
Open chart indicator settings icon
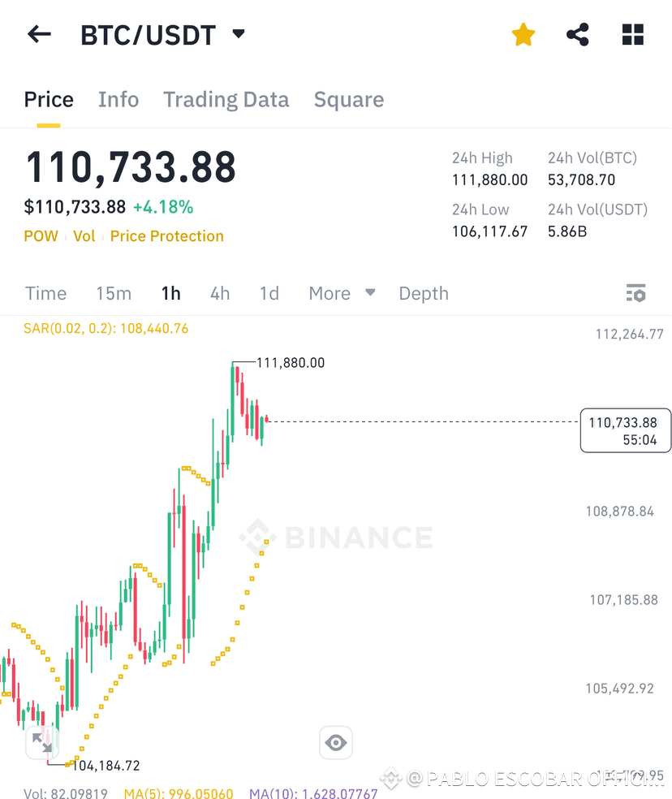(x=635, y=293)
